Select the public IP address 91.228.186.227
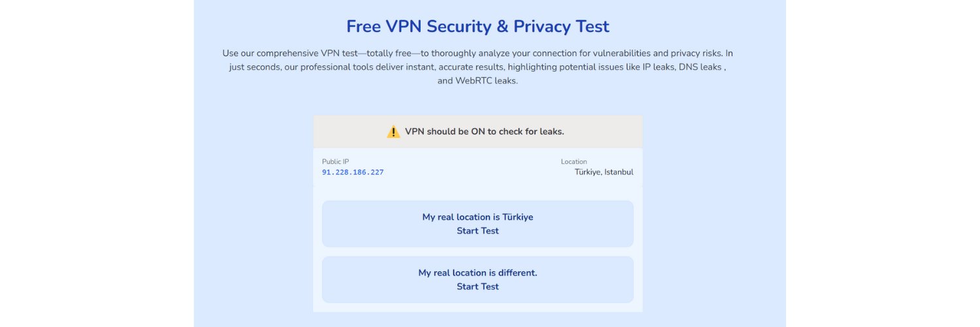 click(353, 172)
